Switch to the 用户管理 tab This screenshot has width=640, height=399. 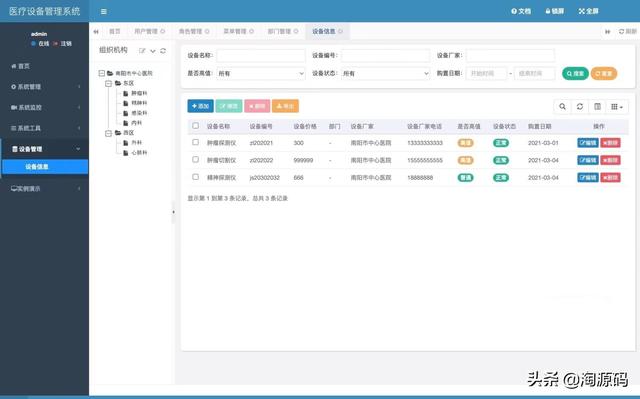click(149, 31)
